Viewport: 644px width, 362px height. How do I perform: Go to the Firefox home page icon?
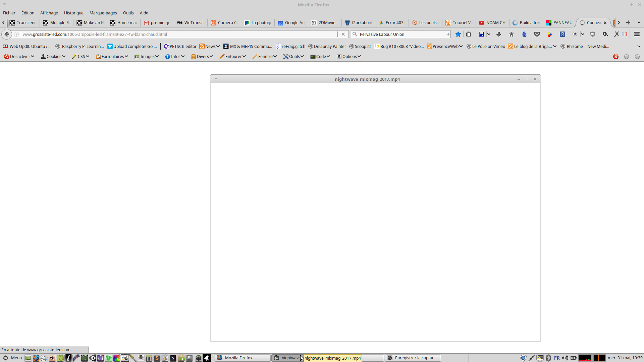511,34
